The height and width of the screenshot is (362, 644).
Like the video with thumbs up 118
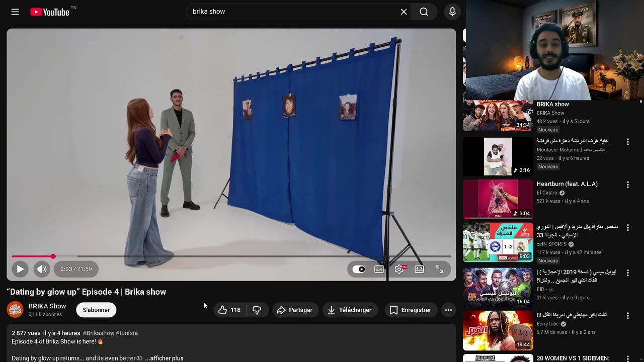pyautogui.click(x=229, y=310)
